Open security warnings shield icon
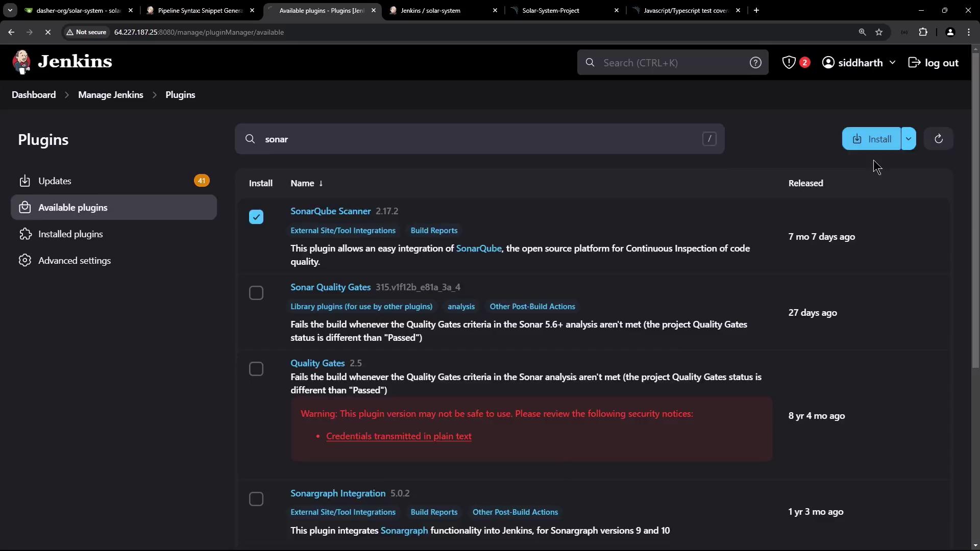The width and height of the screenshot is (980, 551). click(789, 62)
